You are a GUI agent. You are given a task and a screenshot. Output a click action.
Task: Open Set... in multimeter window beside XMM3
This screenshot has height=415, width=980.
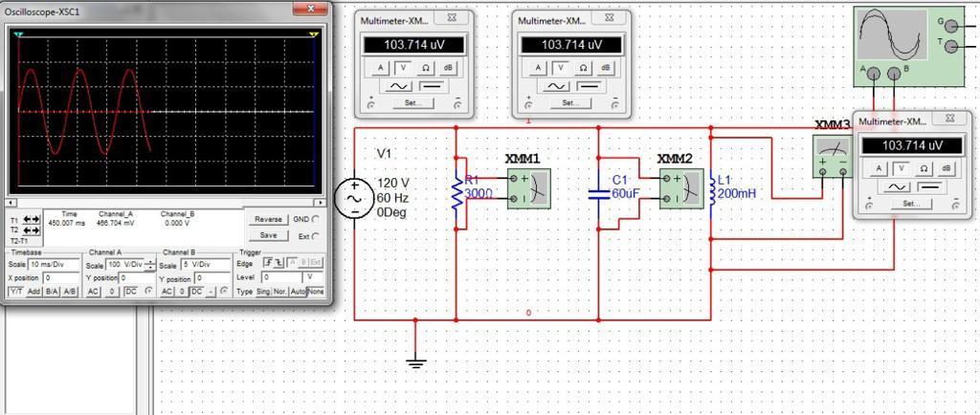point(912,204)
